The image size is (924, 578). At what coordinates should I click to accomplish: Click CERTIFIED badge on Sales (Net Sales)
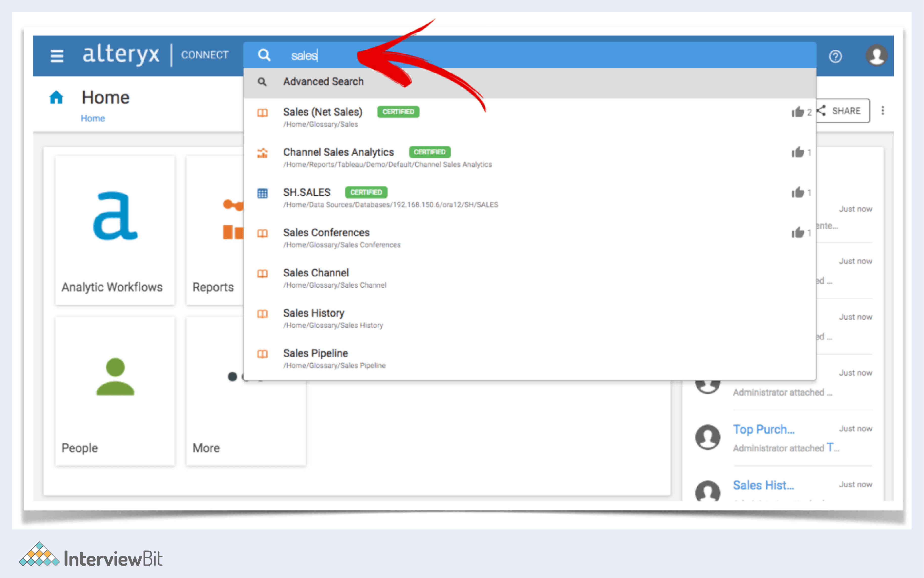(398, 112)
